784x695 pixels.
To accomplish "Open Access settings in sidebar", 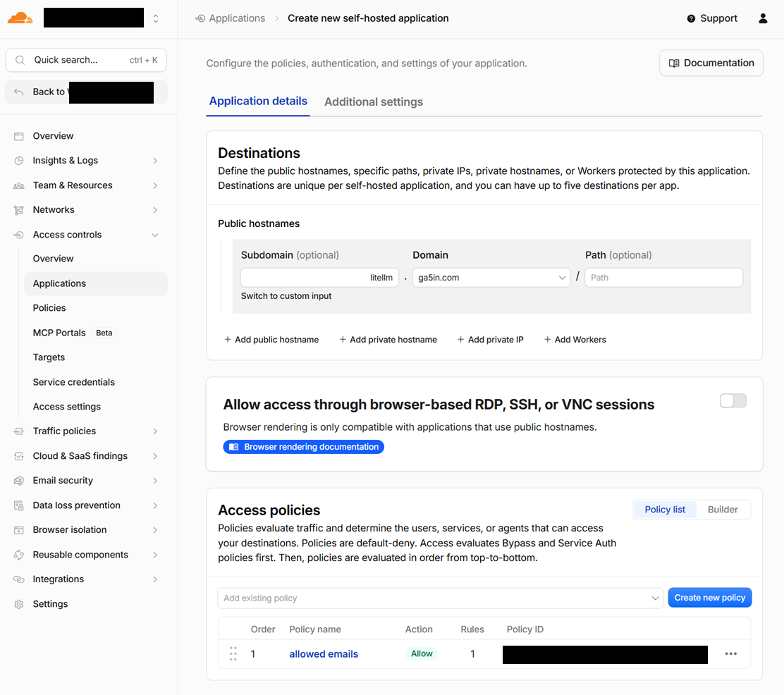I will pyautogui.click(x=67, y=407).
